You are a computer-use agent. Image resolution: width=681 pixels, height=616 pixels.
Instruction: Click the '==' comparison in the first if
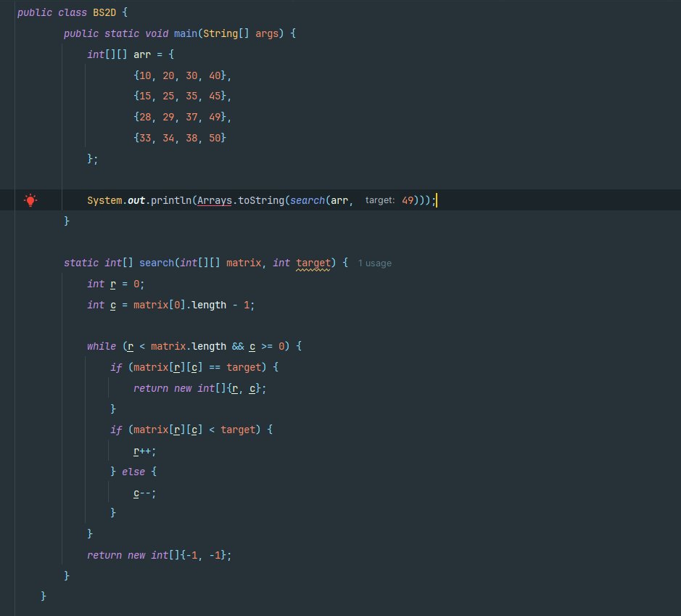[215, 367]
